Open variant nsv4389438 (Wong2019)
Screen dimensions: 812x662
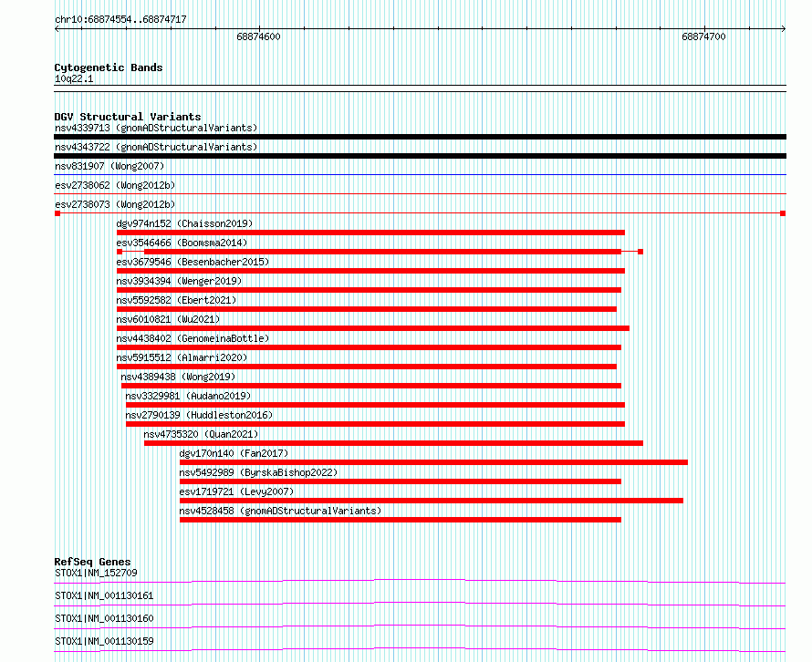[178, 377]
